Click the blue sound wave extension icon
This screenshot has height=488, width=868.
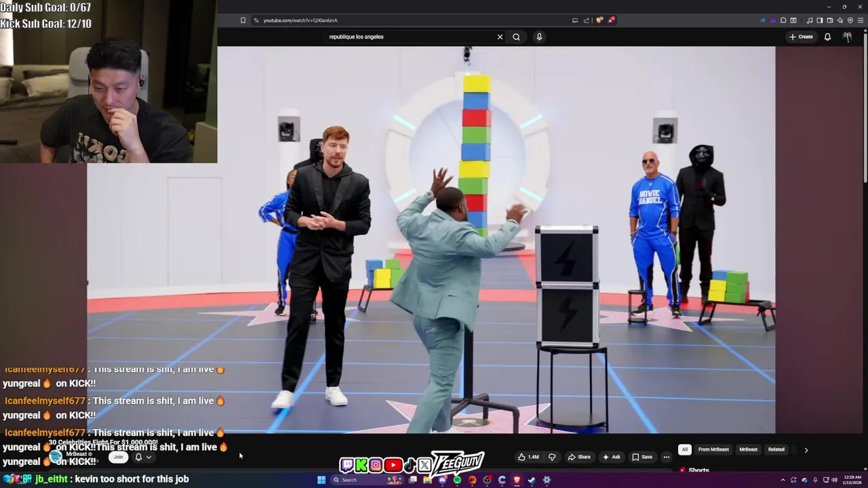pyautogui.click(x=763, y=20)
